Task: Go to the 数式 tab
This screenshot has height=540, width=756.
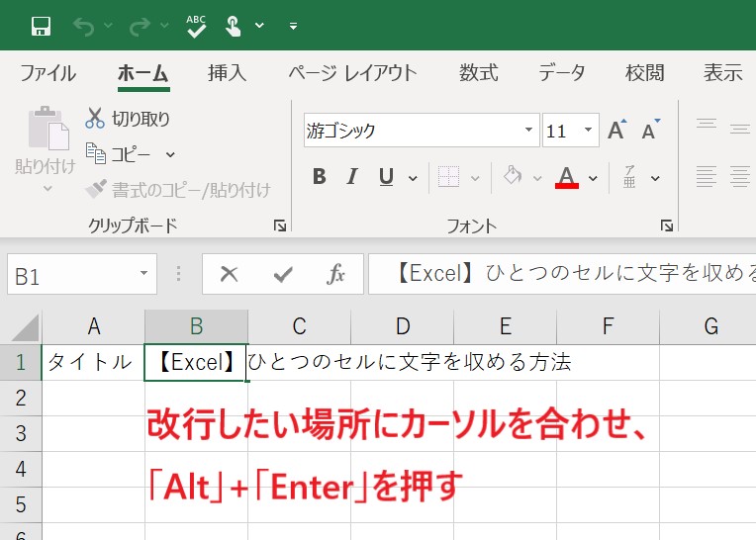Action: click(478, 73)
